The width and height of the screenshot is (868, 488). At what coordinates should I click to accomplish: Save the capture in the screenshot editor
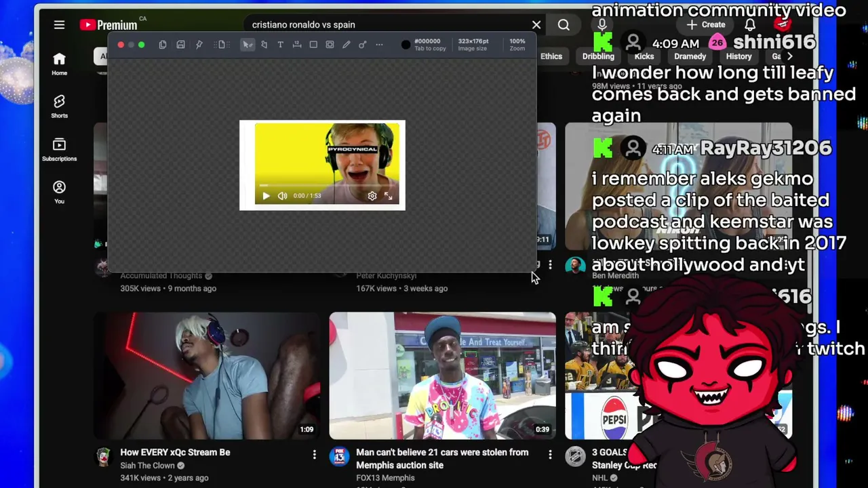point(180,45)
